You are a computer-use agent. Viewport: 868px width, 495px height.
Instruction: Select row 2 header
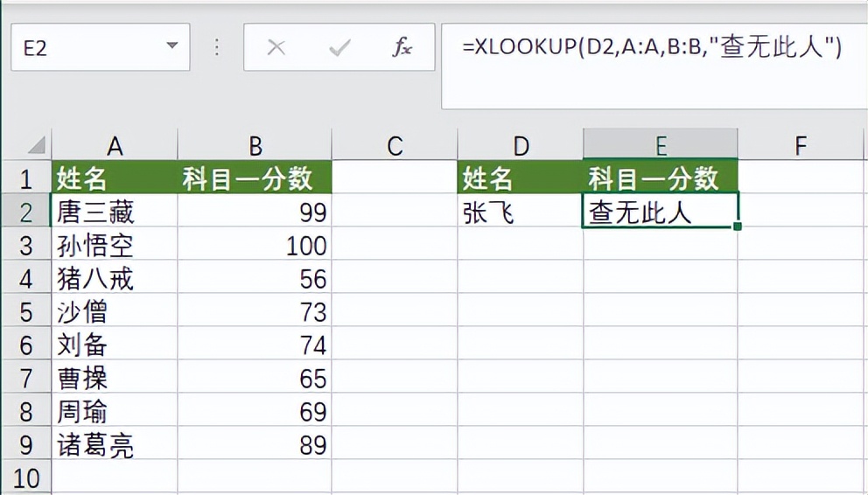coord(26,211)
